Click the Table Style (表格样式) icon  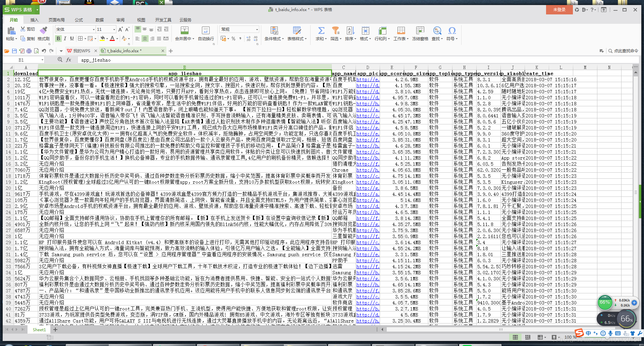[297, 31]
